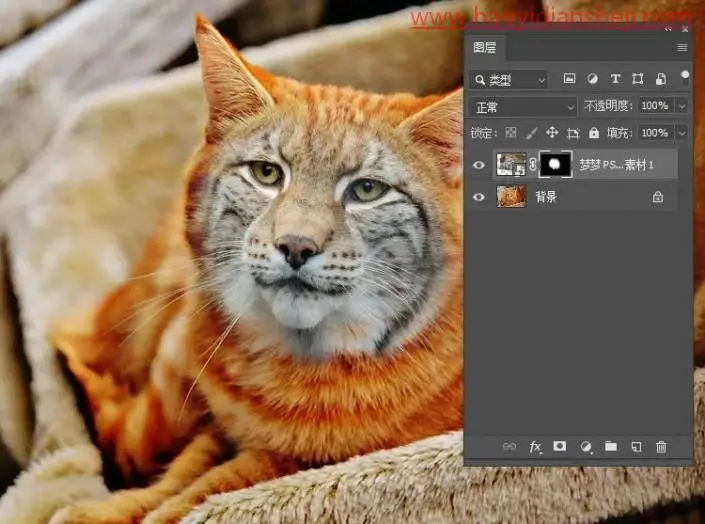Viewport: 705px width, 524px height.
Task: Click 不透明度 100% value field
Action: [656, 106]
